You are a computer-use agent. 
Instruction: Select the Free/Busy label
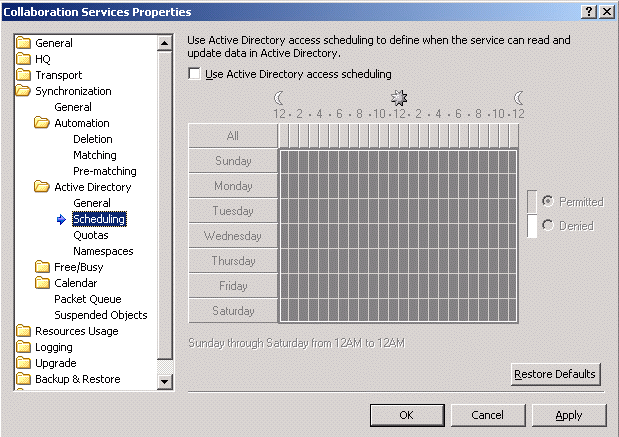coord(79,267)
